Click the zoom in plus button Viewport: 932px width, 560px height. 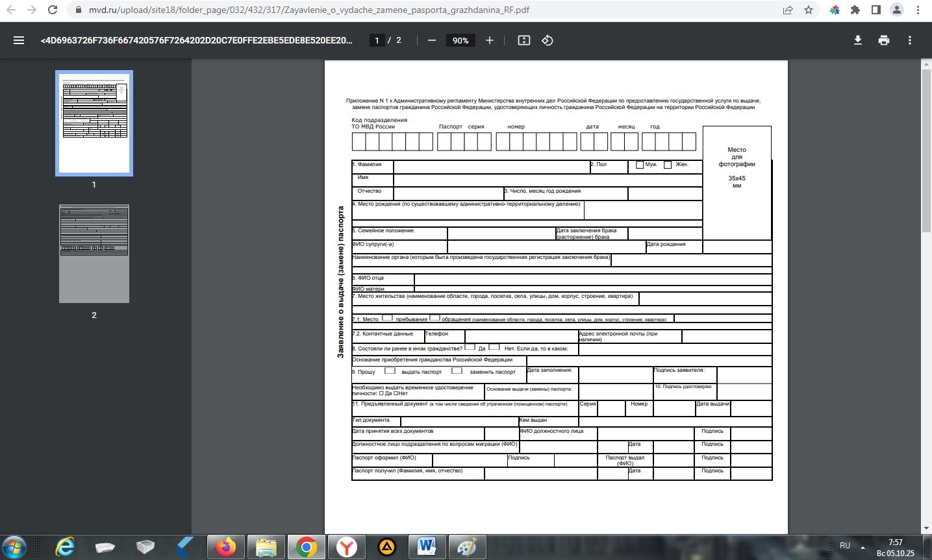(x=490, y=40)
